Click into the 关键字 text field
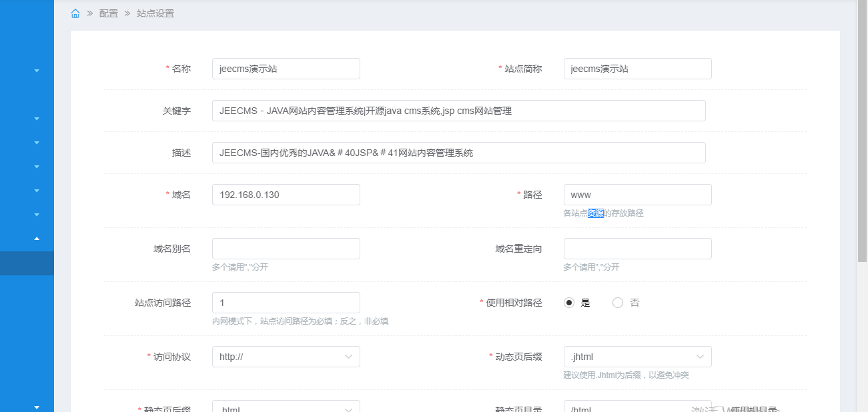This screenshot has height=412, width=868. pos(459,111)
